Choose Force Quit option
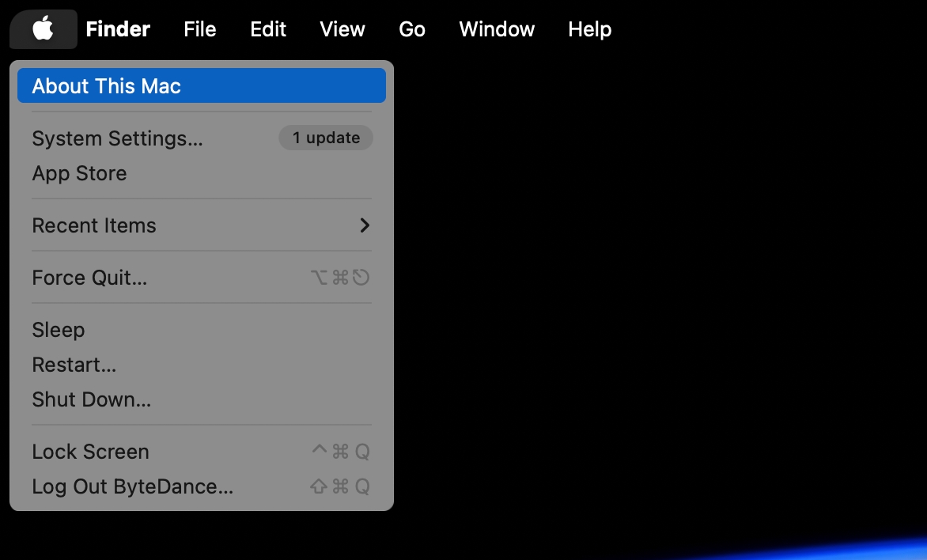This screenshot has width=927, height=560. pyautogui.click(x=89, y=278)
